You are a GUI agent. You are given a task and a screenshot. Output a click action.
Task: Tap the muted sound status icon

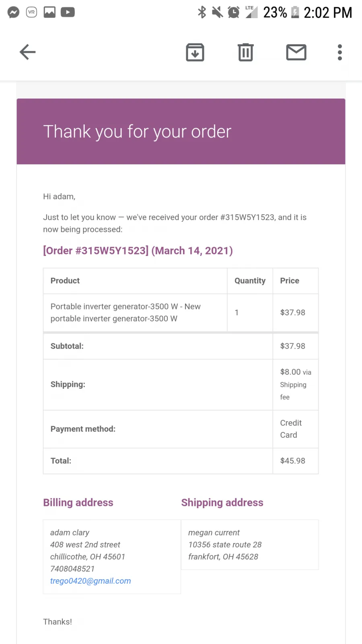(217, 12)
